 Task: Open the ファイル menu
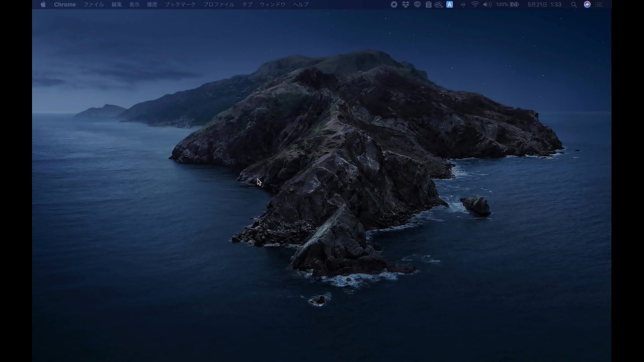point(94,5)
